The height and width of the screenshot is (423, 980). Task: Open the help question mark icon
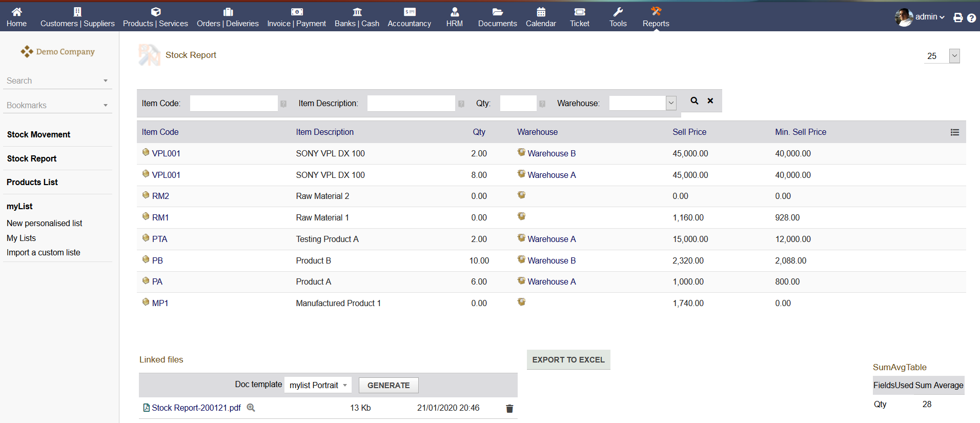coord(971,18)
